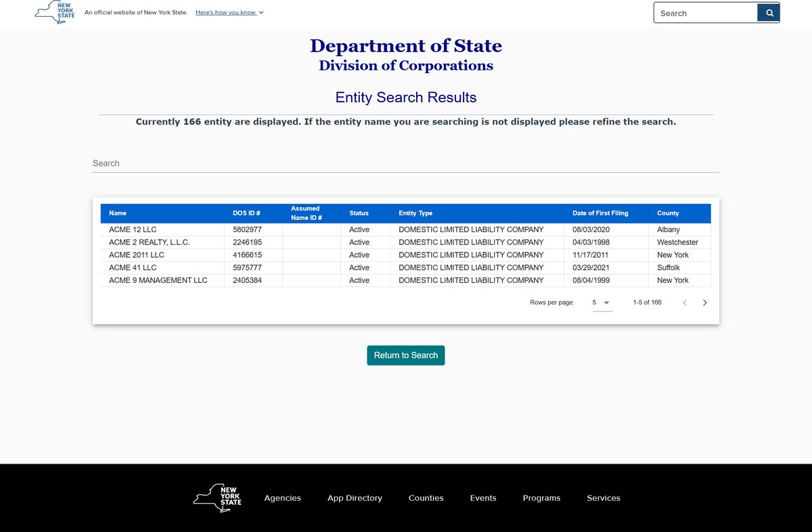The image size is (812, 532).
Task: Open the ACME 12 LLC entity
Action: click(x=133, y=229)
